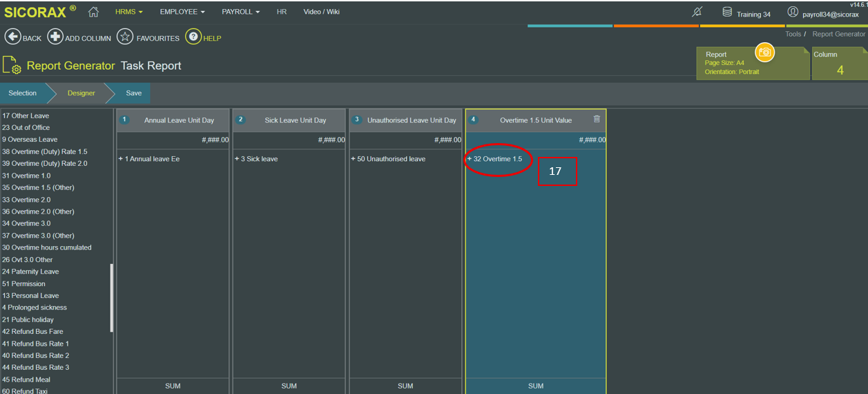Select 33 Overtime 2.0 in list
Screen dimensions: 868x394
26,200
